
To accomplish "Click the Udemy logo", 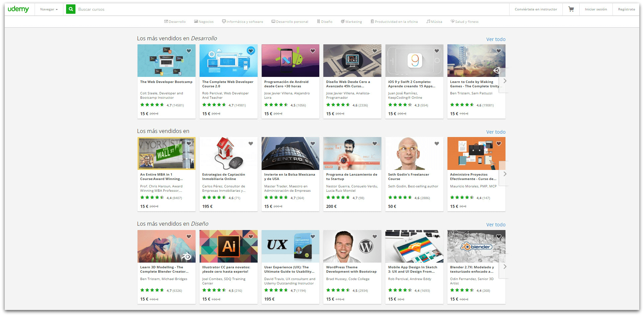I will tap(18, 9).
